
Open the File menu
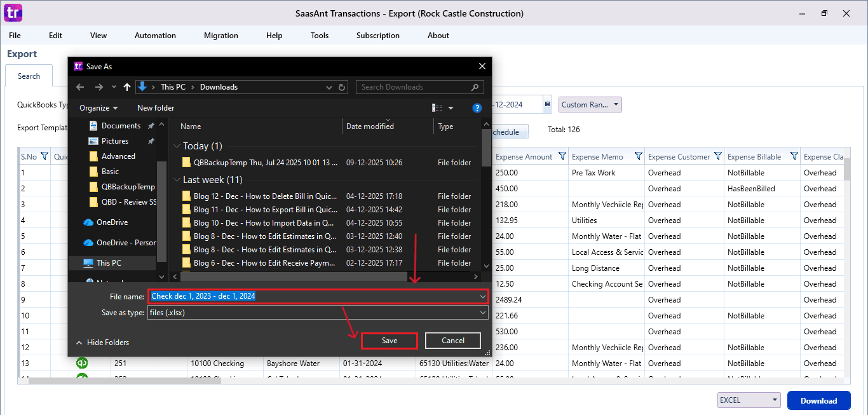tap(15, 36)
